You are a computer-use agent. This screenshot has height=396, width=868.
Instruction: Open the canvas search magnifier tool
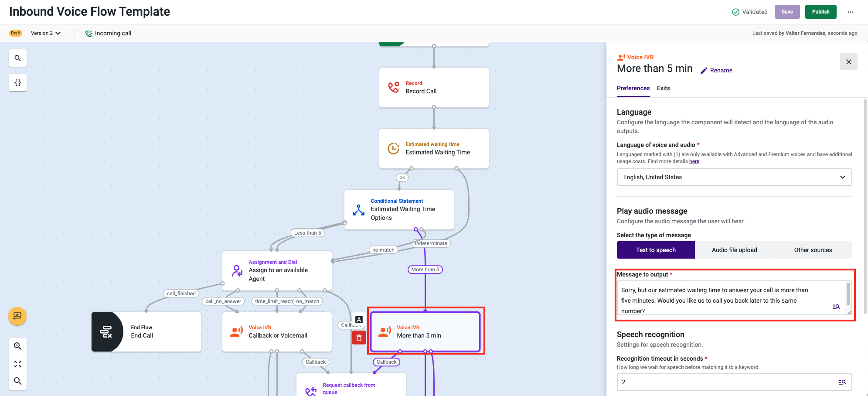pos(18,58)
